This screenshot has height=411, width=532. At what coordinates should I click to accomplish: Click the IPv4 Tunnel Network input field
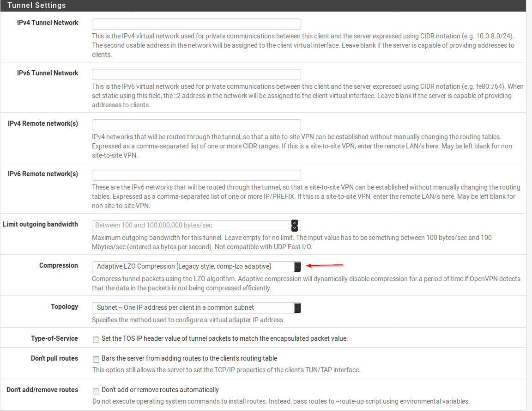[196, 24]
